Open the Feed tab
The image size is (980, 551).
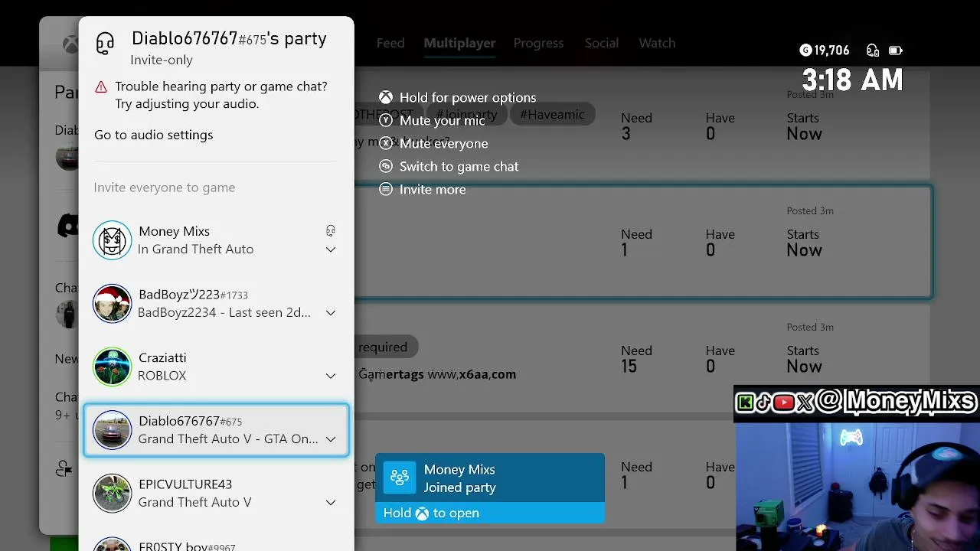coord(390,43)
